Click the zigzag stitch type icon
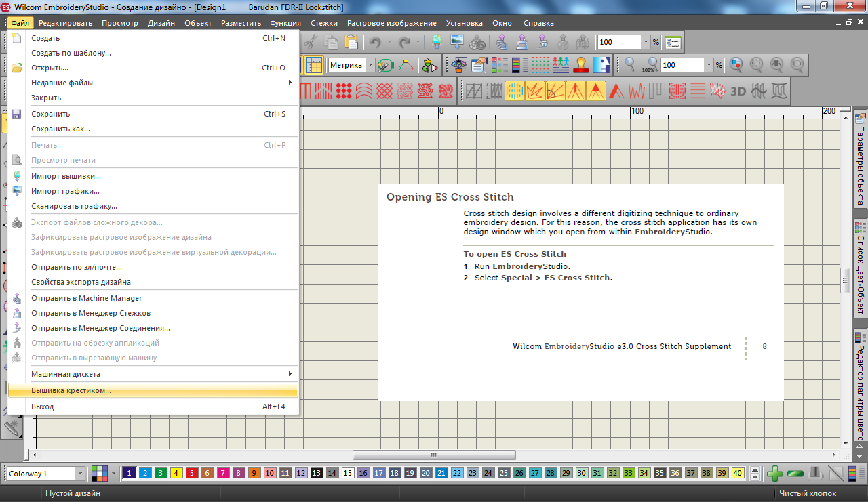868x502 pixels. pyautogui.click(x=637, y=89)
